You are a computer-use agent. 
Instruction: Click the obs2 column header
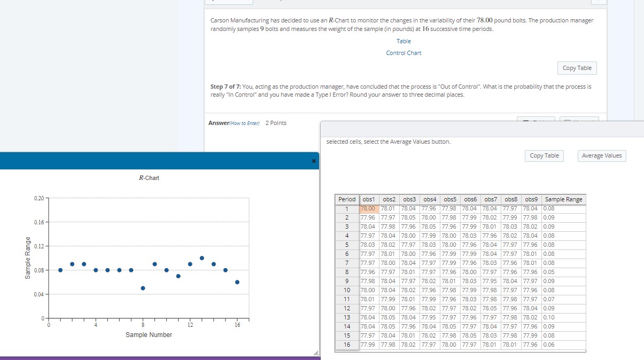(389, 199)
